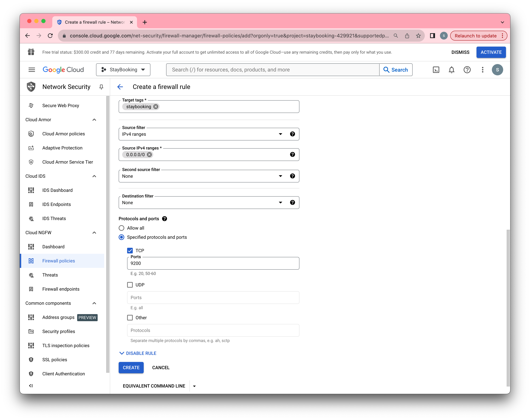Go to Firewall endpoints in sidebar
Image resolution: width=530 pixels, height=420 pixels.
pyautogui.click(x=61, y=289)
